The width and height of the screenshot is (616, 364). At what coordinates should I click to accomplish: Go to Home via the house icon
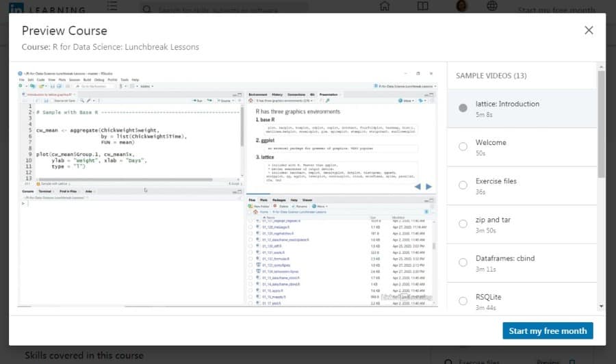tap(385, 6)
